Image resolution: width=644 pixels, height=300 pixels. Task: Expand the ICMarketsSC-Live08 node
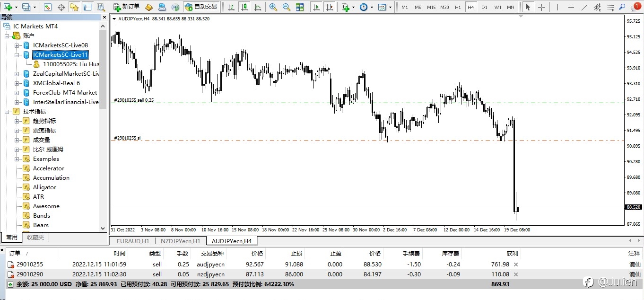pos(17,45)
